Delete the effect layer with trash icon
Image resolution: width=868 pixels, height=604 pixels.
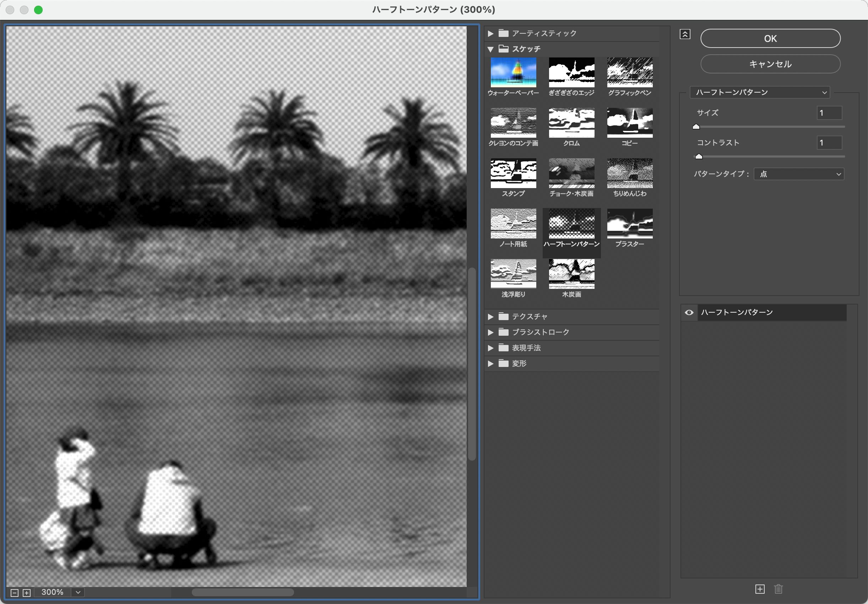pyautogui.click(x=778, y=589)
